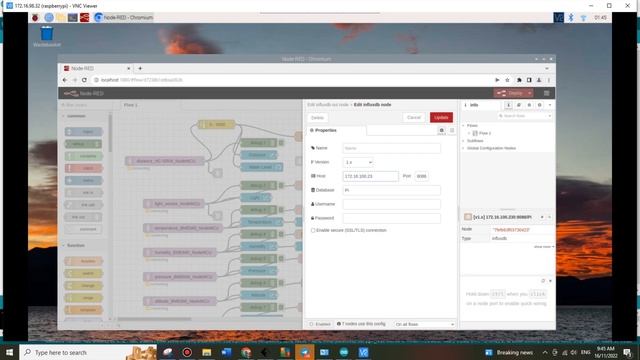Click Node-RED - Chromium taskbar item
640x360 pixels.
(x=124, y=18)
